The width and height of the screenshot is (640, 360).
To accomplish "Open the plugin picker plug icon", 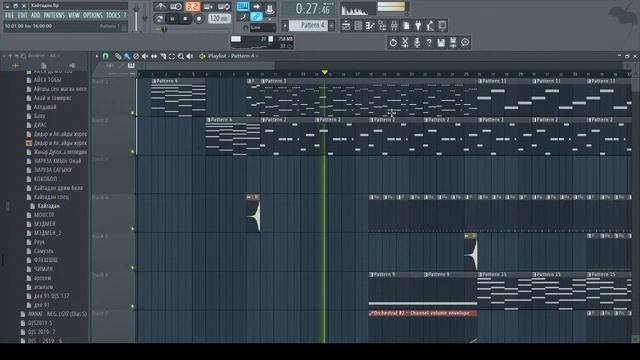I will [x=418, y=26].
